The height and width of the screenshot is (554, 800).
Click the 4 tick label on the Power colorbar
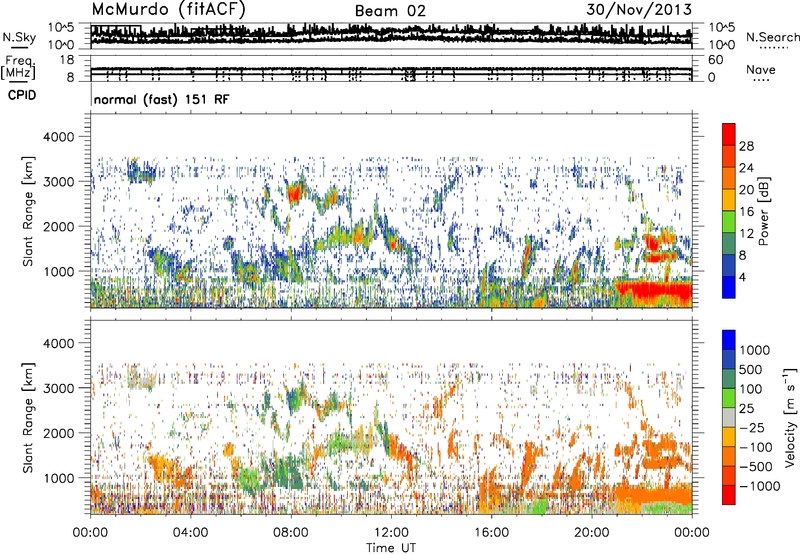click(x=742, y=278)
